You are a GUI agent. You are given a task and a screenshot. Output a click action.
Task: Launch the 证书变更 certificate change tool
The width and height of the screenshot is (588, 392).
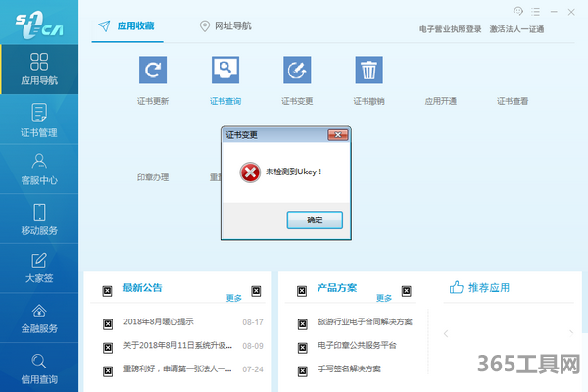click(297, 71)
